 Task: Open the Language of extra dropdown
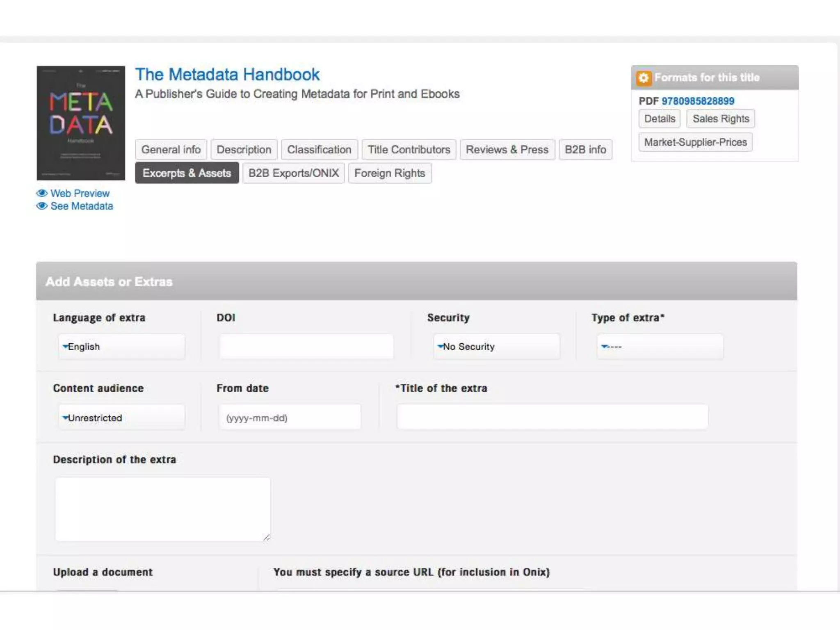[x=121, y=347]
